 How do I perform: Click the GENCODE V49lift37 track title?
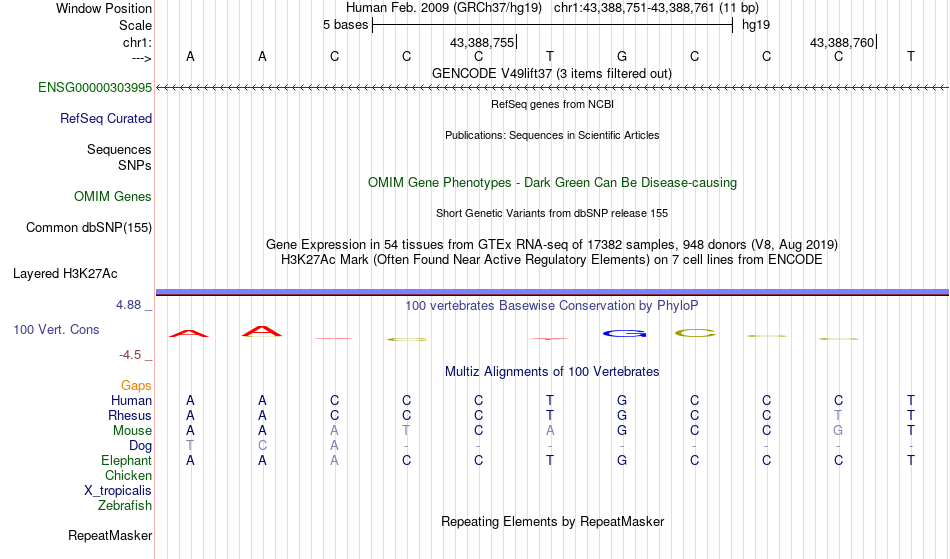coord(551,73)
